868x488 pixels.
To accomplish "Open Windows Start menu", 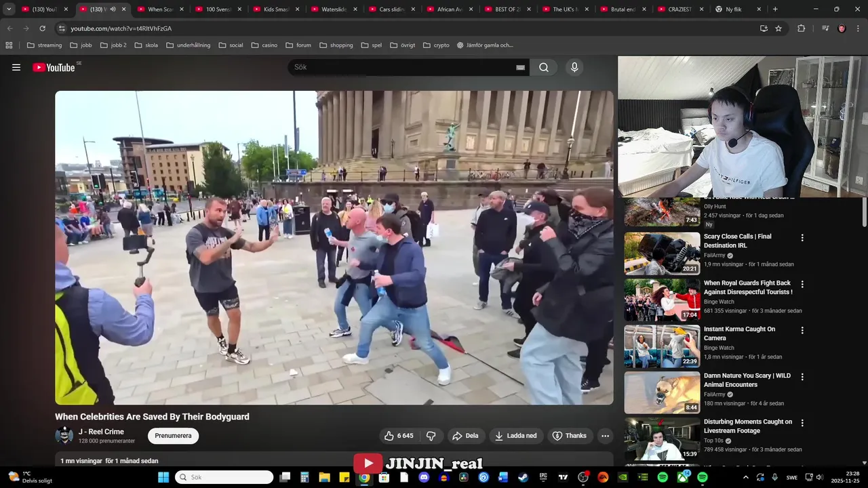I will pos(163,477).
